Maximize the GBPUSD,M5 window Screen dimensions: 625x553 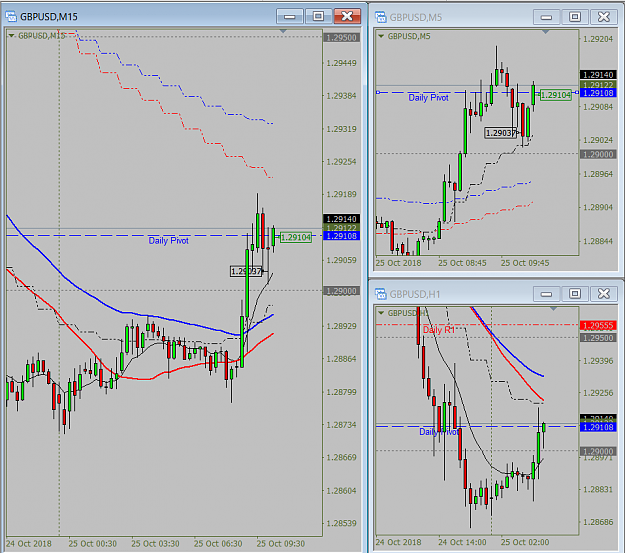(575, 17)
